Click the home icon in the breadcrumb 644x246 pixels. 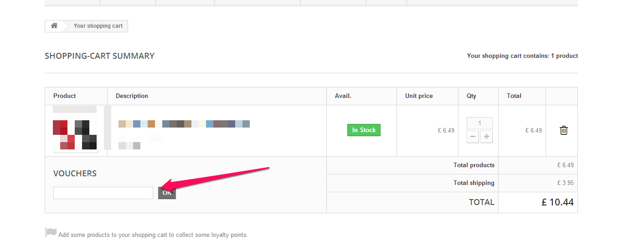coord(54,26)
